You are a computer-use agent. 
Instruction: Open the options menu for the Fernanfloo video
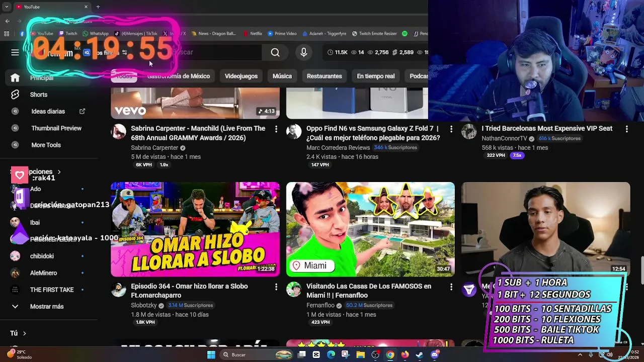[x=451, y=287]
